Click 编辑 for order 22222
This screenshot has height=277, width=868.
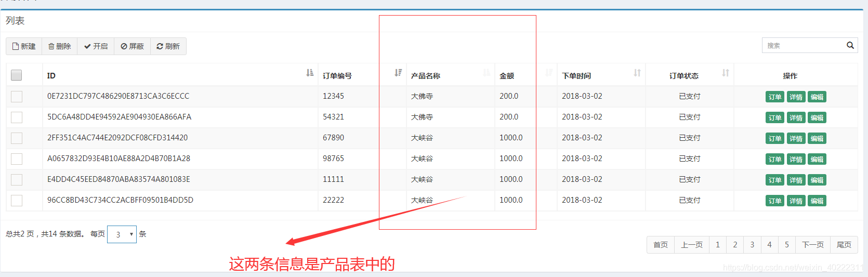coord(817,201)
